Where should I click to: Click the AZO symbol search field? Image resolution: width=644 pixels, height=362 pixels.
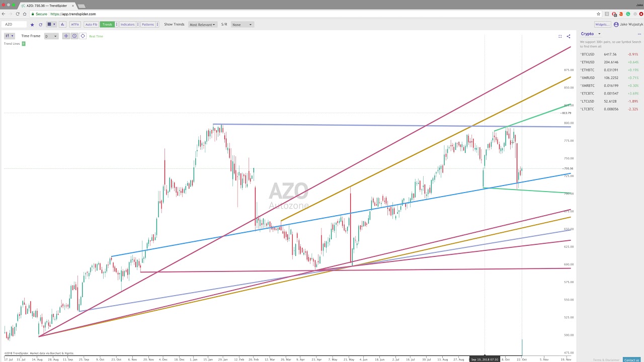pos(15,24)
